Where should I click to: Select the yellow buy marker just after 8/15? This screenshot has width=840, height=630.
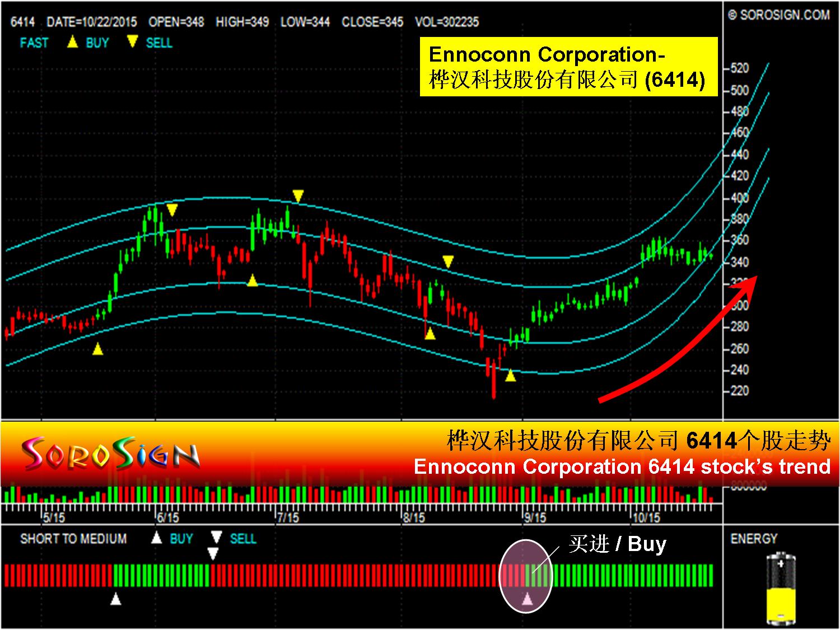pyautogui.click(x=430, y=334)
